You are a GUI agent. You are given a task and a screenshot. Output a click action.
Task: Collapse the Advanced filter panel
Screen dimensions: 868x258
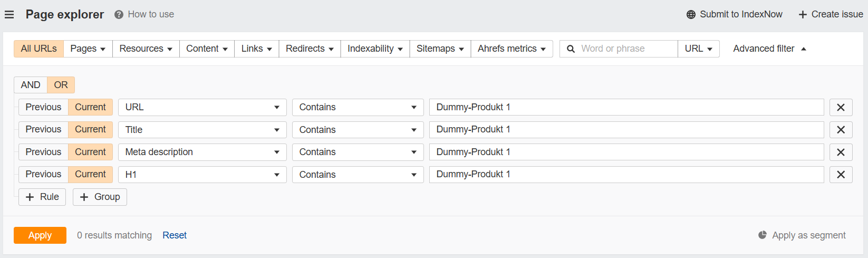769,49
